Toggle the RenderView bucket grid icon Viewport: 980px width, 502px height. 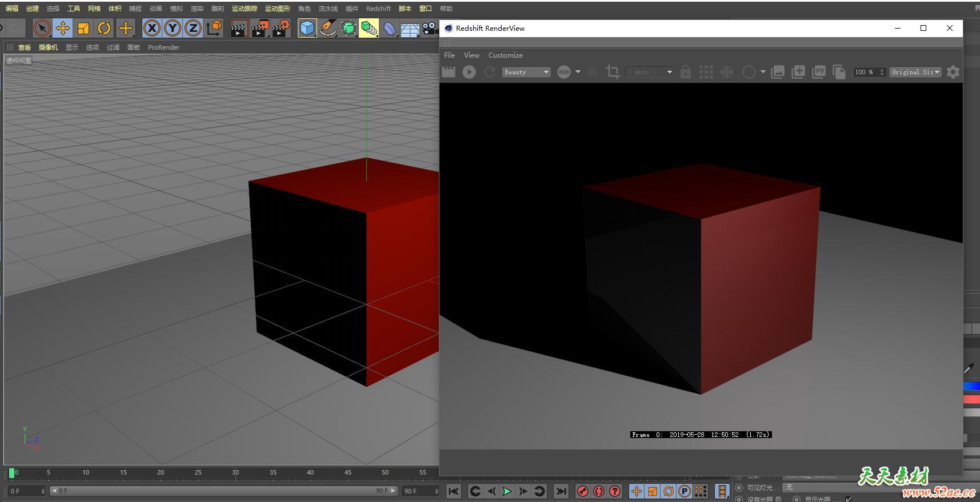tap(706, 72)
